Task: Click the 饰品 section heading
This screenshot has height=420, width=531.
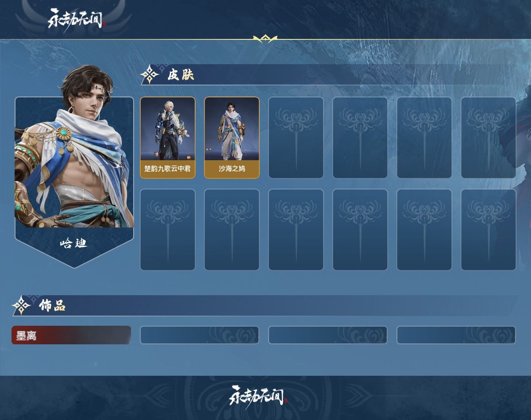Action: coord(52,305)
